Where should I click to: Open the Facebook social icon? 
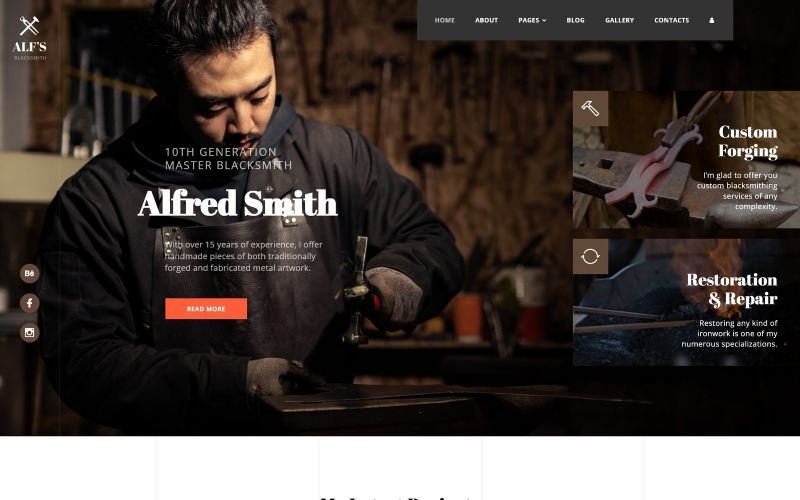pos(30,303)
